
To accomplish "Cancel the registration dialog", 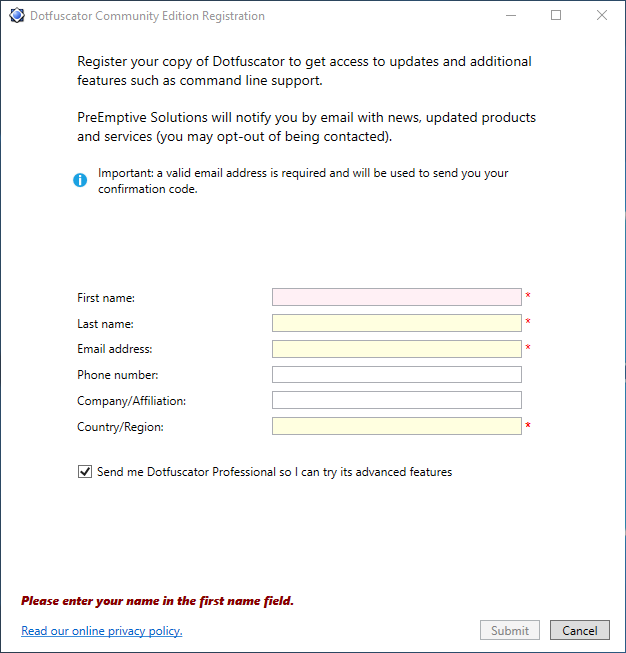I will [580, 630].
